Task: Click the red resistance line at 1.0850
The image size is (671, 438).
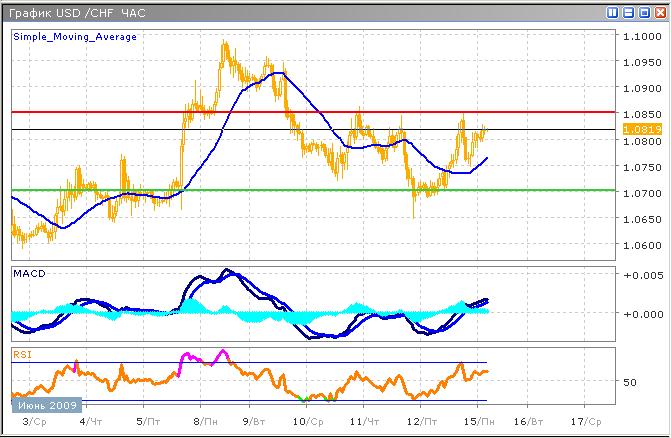Action: [x=300, y=112]
